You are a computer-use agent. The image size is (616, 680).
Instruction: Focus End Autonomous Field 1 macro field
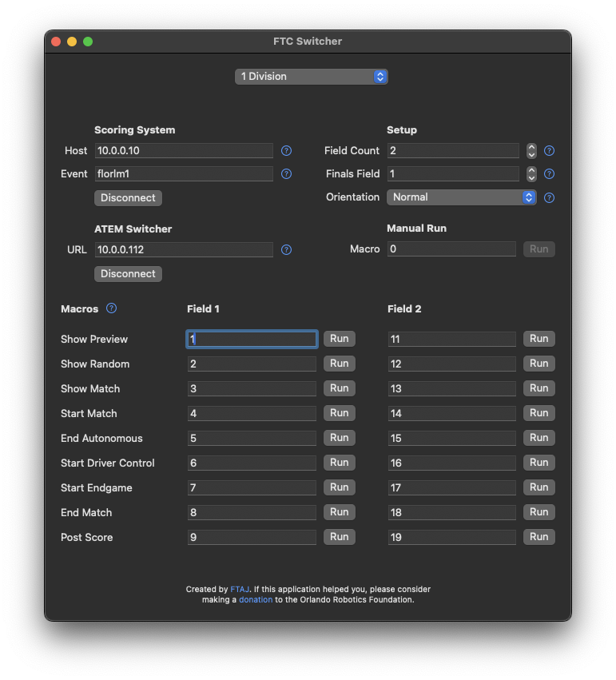[252, 438]
